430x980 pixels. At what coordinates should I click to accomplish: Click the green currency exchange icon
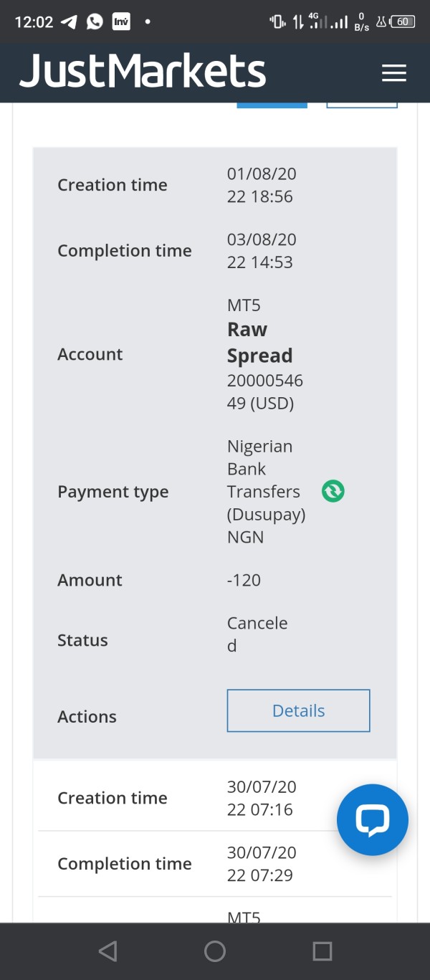[x=333, y=491]
